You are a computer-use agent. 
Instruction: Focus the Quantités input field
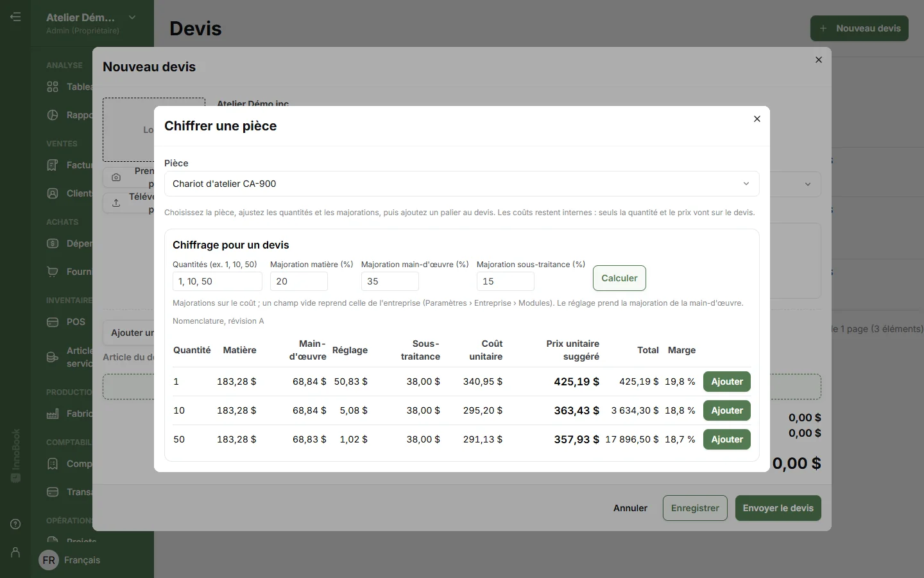(x=218, y=281)
